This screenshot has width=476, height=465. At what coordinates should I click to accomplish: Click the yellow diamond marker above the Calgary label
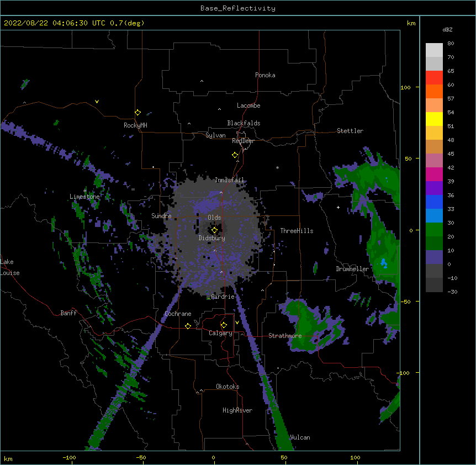pyautogui.click(x=224, y=325)
